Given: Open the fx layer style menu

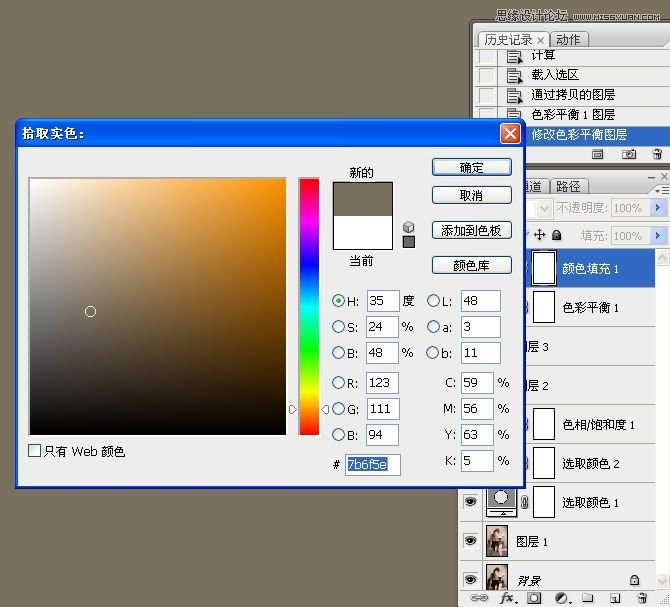Looking at the screenshot, I should [507, 598].
